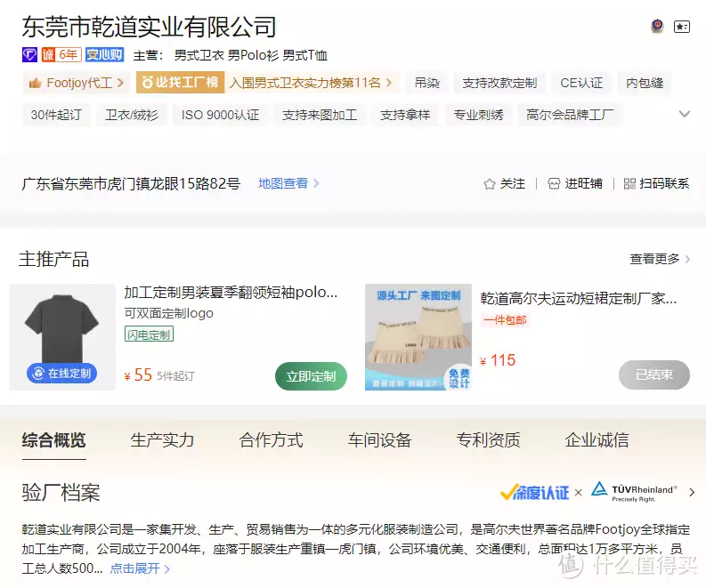Viewport: 706px width, 588px height.
Task: Open the 验厂档案 certification arrow
Action: [692, 493]
